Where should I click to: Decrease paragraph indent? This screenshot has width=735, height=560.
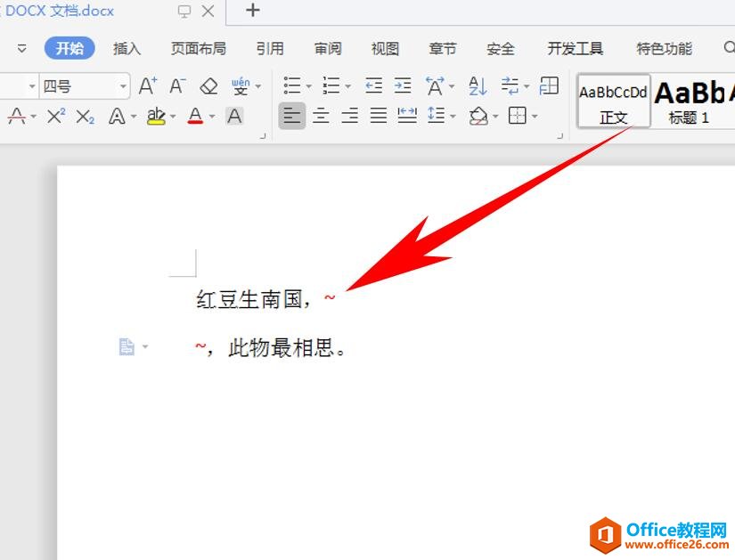tap(373, 85)
